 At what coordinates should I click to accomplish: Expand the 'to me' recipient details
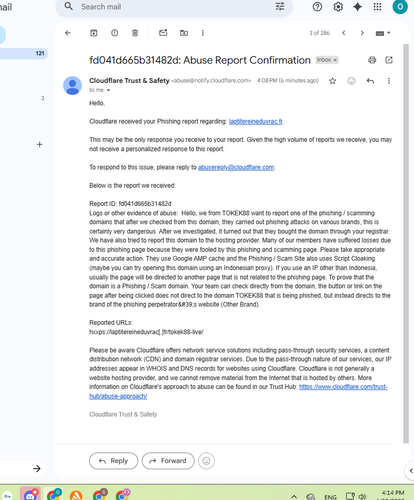click(x=108, y=90)
